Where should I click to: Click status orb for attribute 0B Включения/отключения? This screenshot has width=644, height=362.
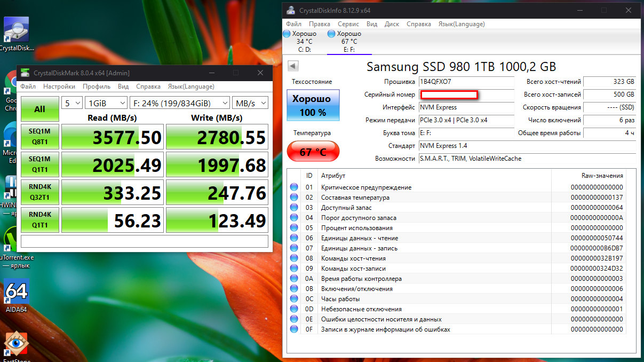pyautogui.click(x=294, y=289)
